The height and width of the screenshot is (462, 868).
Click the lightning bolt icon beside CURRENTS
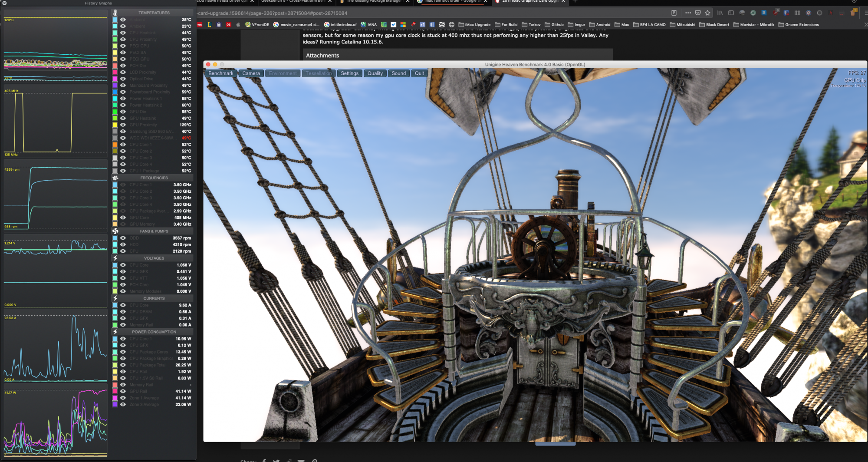pyautogui.click(x=115, y=298)
